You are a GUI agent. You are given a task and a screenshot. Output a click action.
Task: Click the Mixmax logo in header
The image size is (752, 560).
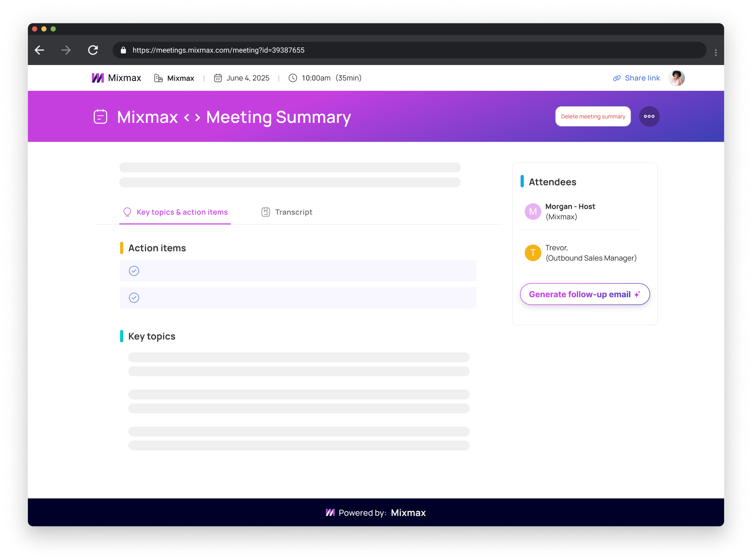pyautogui.click(x=116, y=78)
